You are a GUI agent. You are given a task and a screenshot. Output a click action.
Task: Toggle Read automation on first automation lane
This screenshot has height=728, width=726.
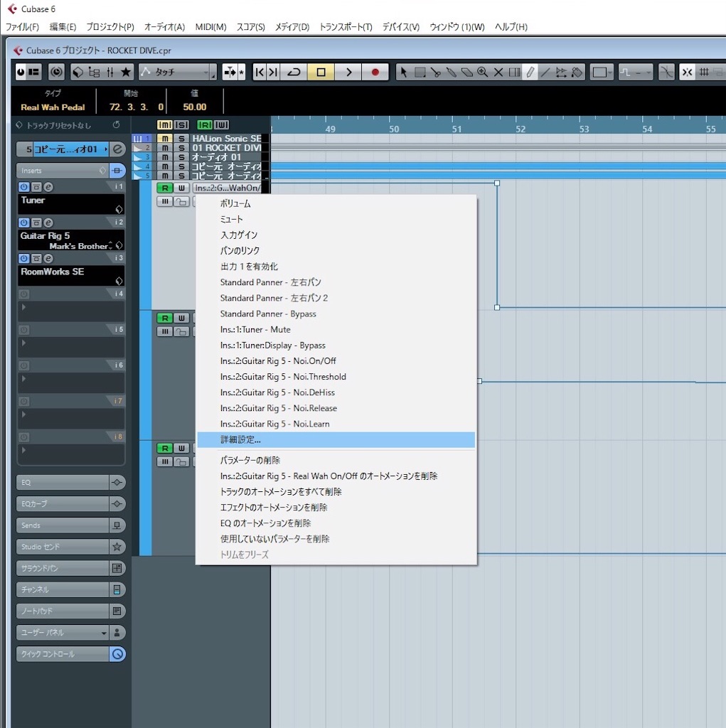point(165,188)
